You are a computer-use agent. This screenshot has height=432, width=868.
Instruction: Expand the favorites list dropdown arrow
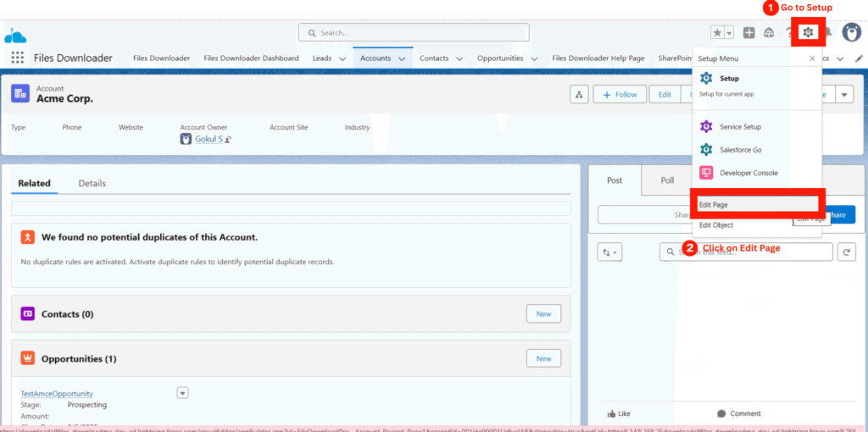click(729, 33)
